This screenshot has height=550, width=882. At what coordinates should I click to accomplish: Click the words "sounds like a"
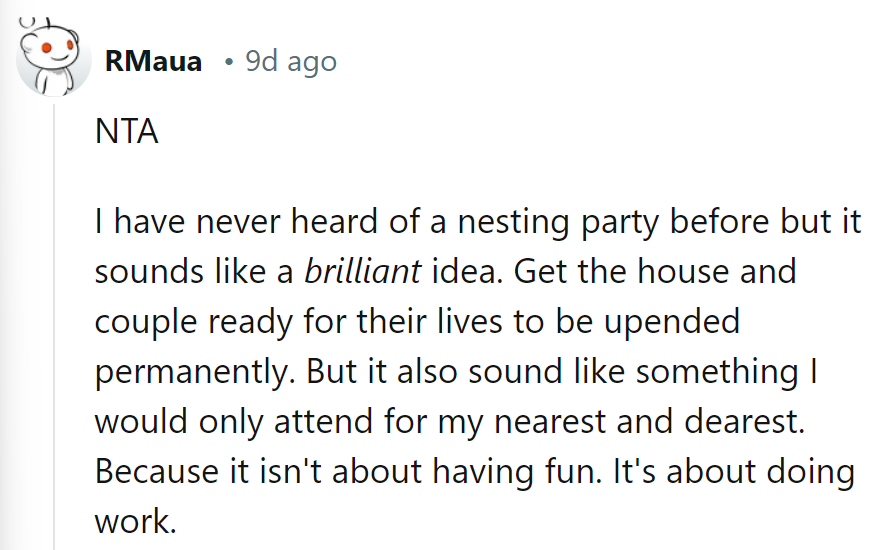194,272
